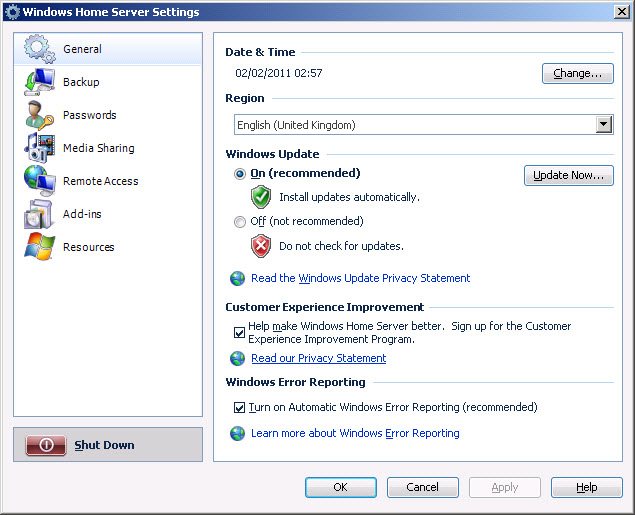Click the Update Now... button
635x515 pixels.
(x=568, y=176)
